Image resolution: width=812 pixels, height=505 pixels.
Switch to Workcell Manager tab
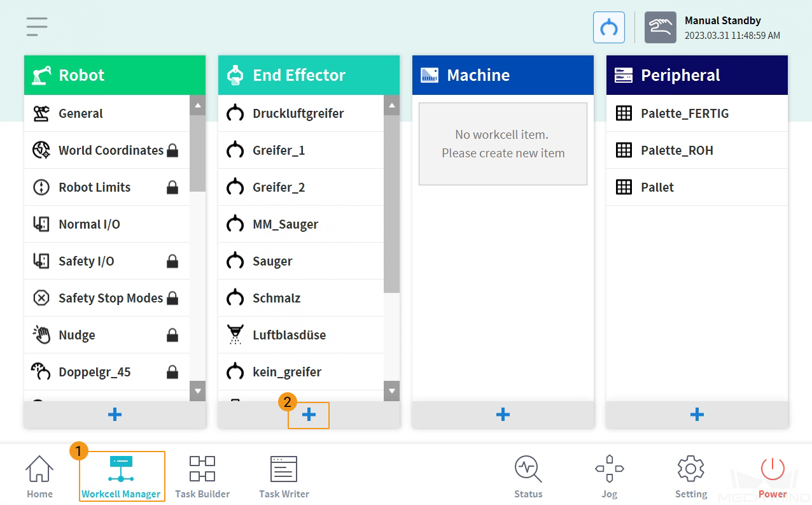pos(121,476)
